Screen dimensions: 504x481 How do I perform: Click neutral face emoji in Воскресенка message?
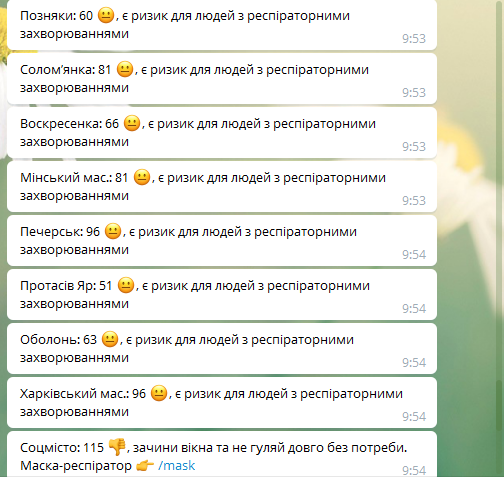[132, 123]
